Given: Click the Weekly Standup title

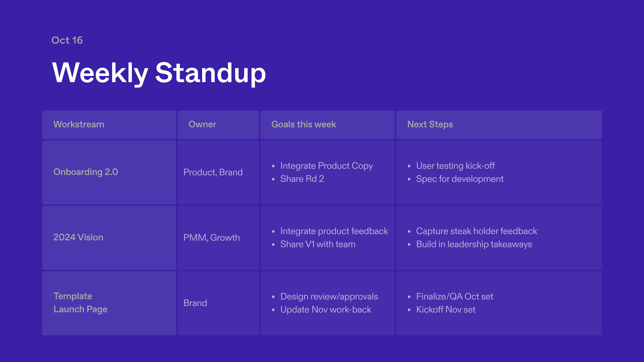Looking at the screenshot, I should [159, 73].
